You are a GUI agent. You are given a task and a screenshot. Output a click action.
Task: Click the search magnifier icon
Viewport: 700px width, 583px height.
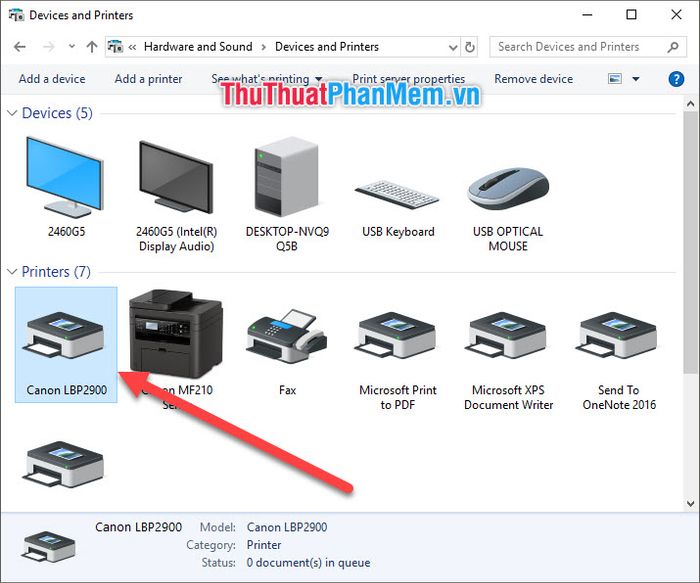673,47
